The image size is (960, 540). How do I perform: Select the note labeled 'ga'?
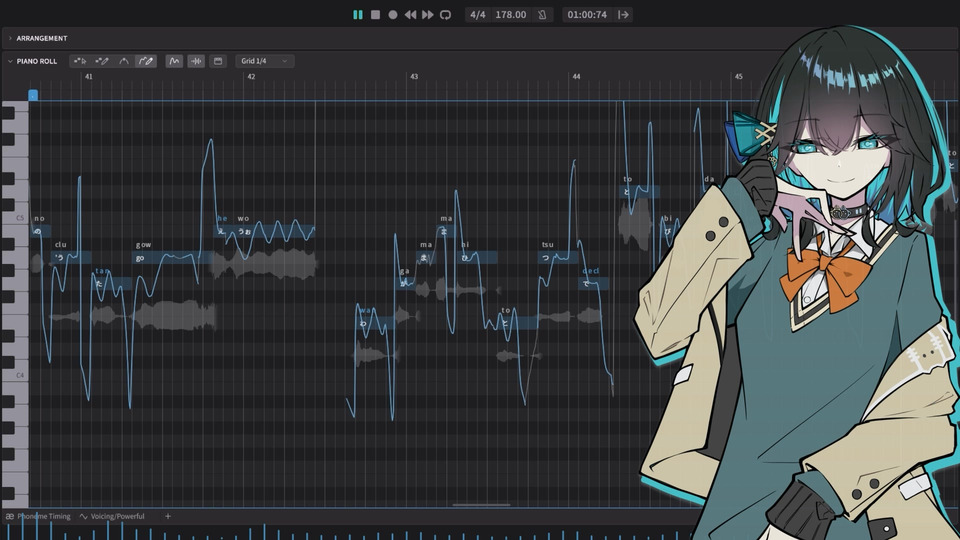(405, 283)
